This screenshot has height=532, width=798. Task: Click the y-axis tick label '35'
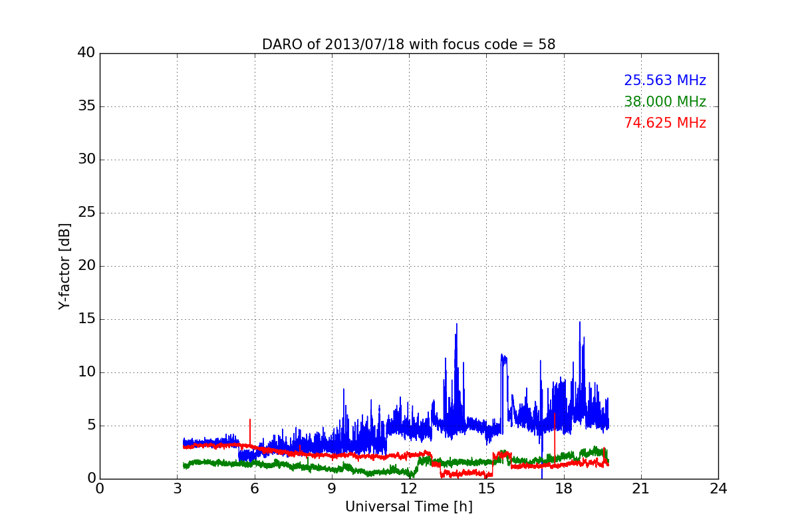(86, 106)
